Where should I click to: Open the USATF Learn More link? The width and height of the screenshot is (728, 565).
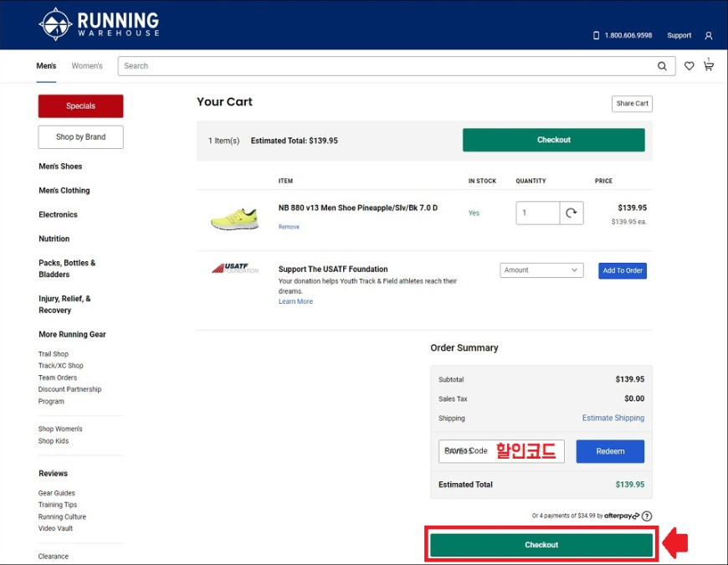click(x=295, y=301)
